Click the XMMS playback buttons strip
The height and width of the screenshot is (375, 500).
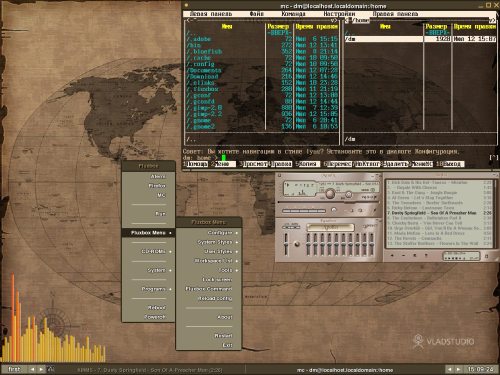click(x=304, y=211)
